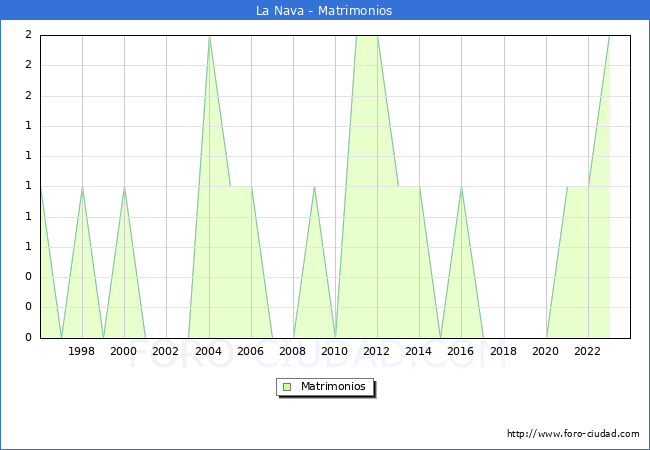The image size is (650, 450).
Task: Click the 2022 x-axis label
Action: (x=587, y=351)
